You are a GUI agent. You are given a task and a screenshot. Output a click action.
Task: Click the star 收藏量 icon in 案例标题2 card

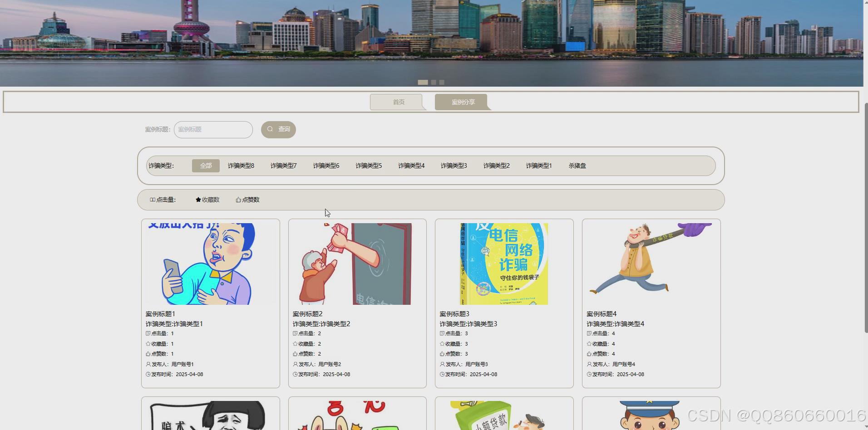point(295,344)
